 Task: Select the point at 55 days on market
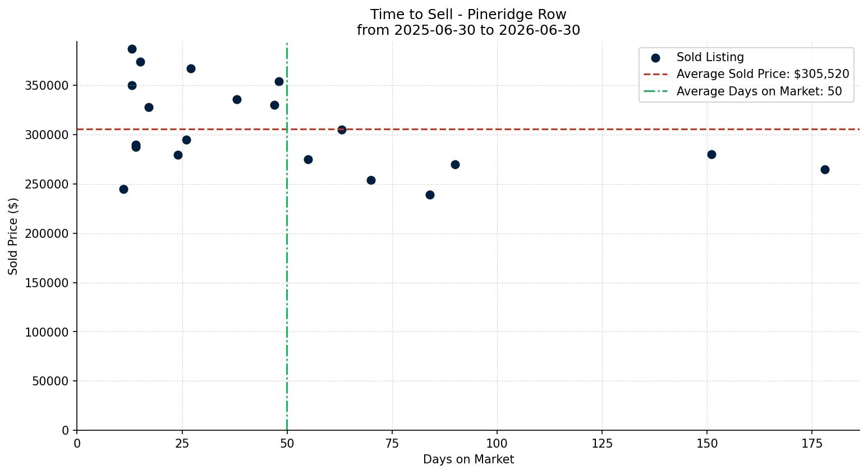[x=308, y=159]
